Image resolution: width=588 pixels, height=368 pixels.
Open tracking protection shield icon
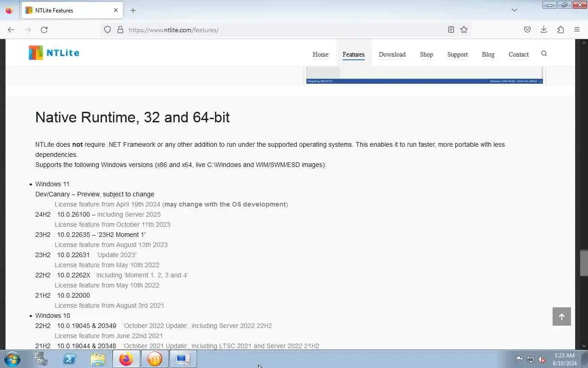pyautogui.click(x=107, y=30)
